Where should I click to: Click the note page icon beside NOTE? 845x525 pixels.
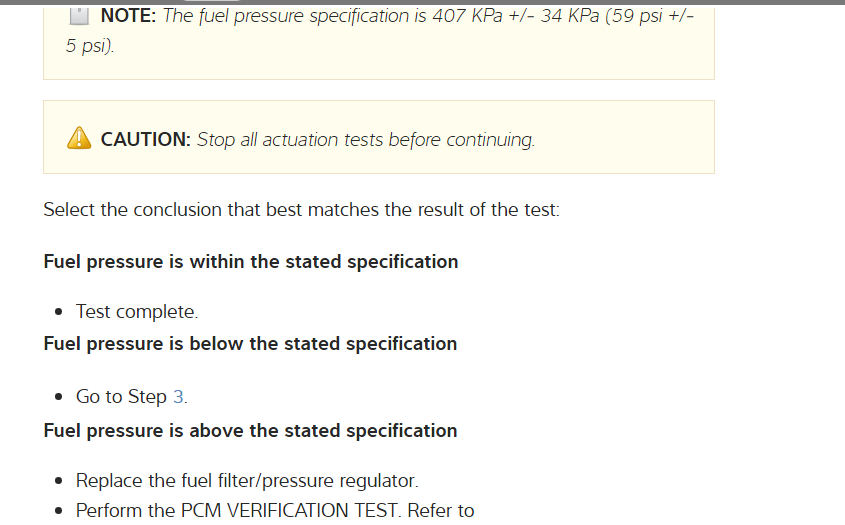[79, 15]
